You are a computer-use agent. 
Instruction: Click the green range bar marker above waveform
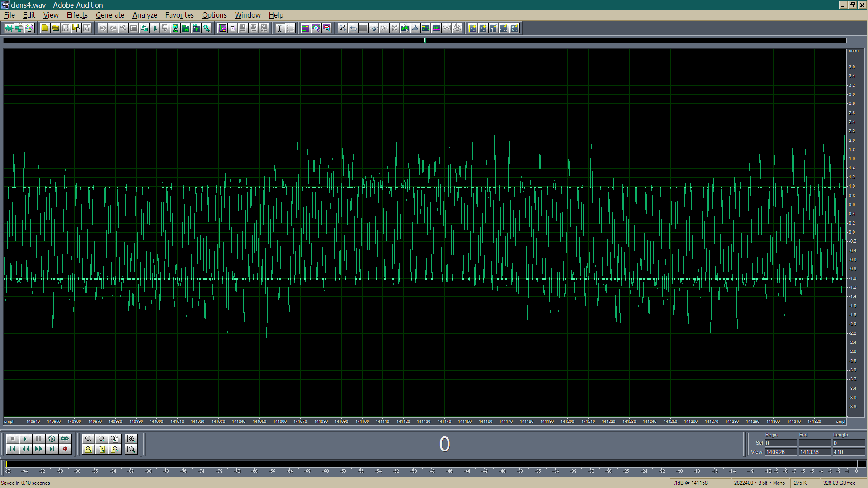(x=425, y=41)
